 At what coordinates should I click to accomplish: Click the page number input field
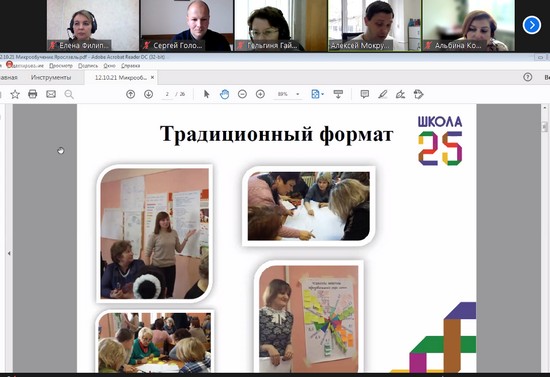(x=167, y=94)
